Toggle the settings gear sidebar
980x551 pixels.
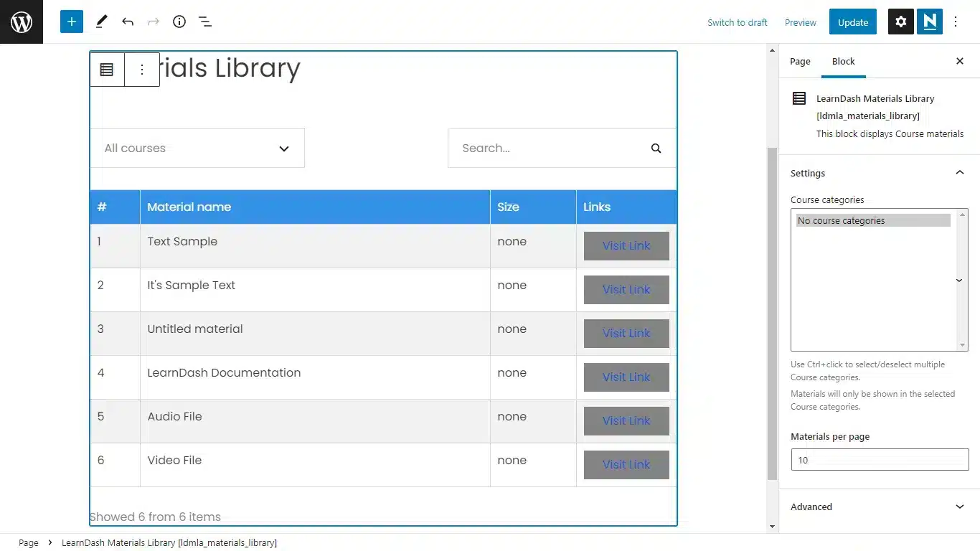901,22
